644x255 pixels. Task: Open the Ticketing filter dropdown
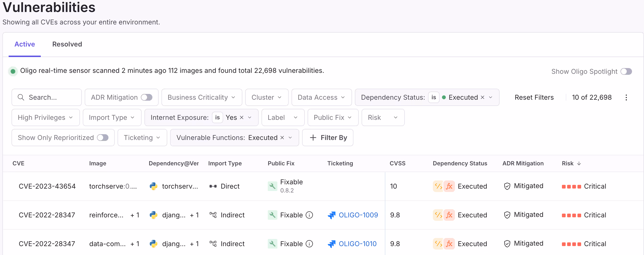click(x=142, y=137)
